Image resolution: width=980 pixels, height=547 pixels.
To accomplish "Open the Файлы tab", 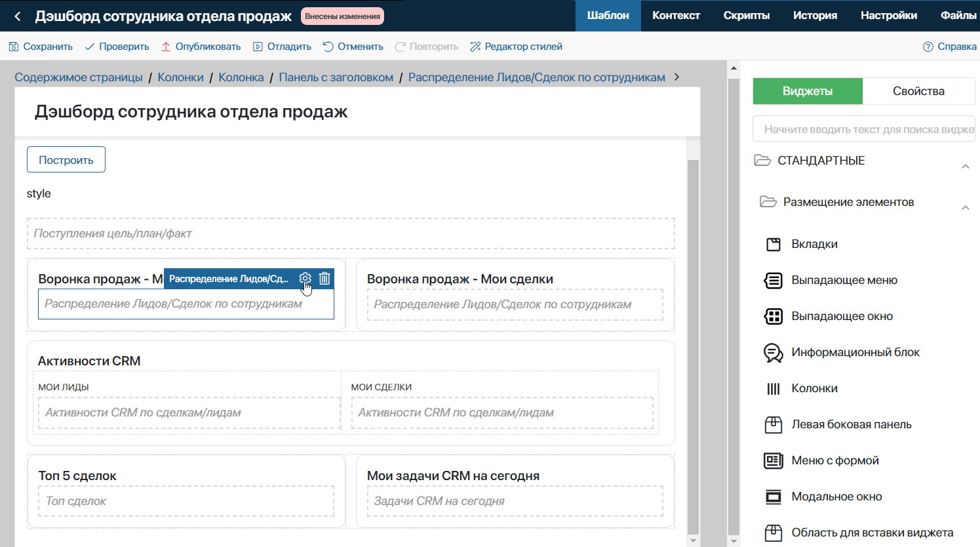I will click(x=958, y=16).
